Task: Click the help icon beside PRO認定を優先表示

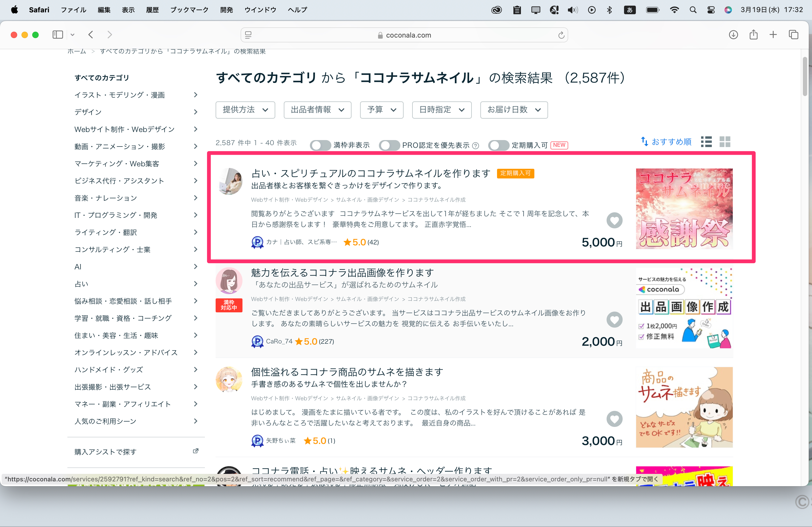Action: coord(476,146)
